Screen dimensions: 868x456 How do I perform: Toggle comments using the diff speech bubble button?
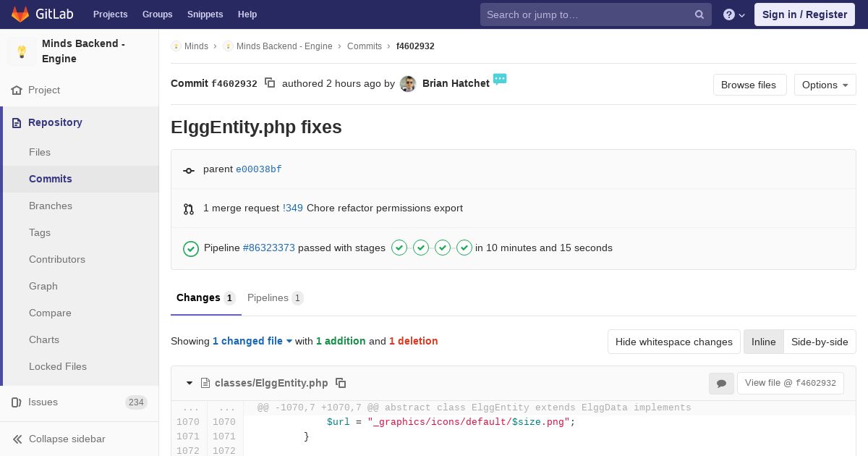click(x=721, y=384)
